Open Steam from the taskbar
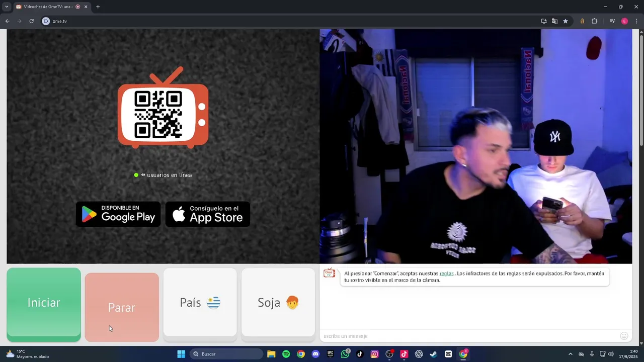The image size is (644, 362). (x=433, y=354)
